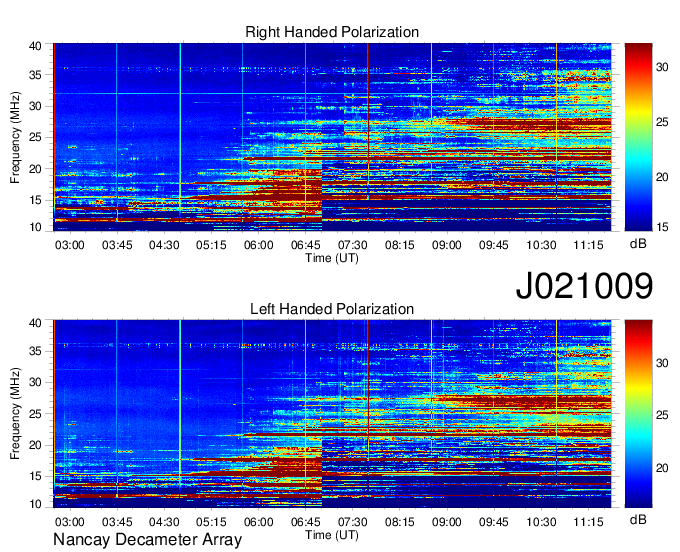This screenshot has height=552, width=680.
Task: Click the 04:30 time tick of bottom plot
Action: click(x=164, y=522)
